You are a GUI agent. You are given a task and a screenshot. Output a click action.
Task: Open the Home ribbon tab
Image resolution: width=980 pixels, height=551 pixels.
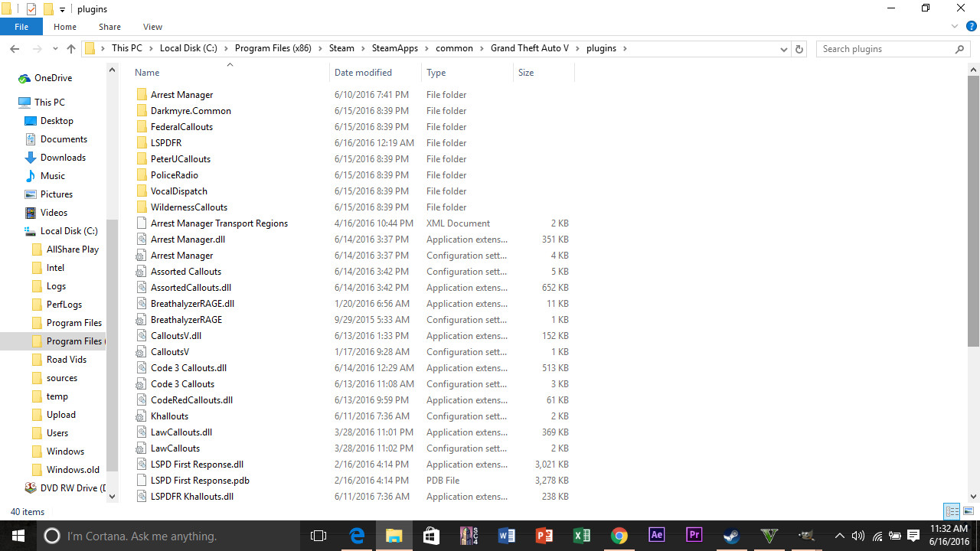pos(65,27)
